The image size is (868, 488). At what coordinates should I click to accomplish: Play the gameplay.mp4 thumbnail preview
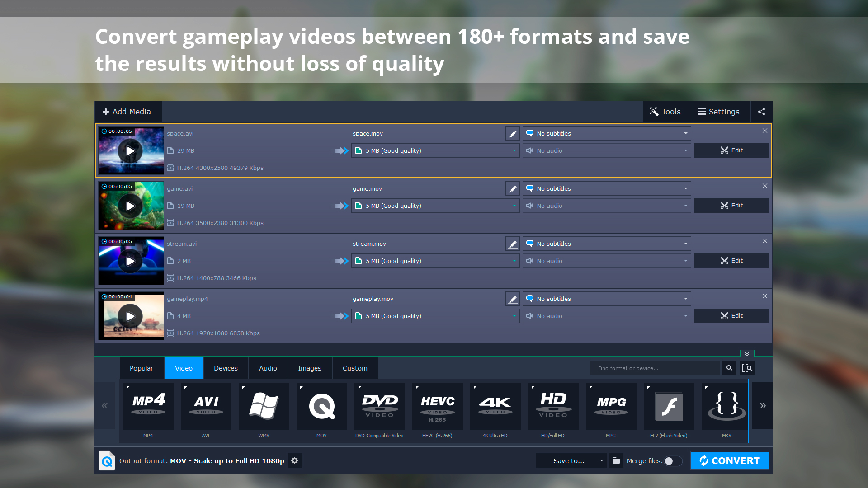click(131, 316)
